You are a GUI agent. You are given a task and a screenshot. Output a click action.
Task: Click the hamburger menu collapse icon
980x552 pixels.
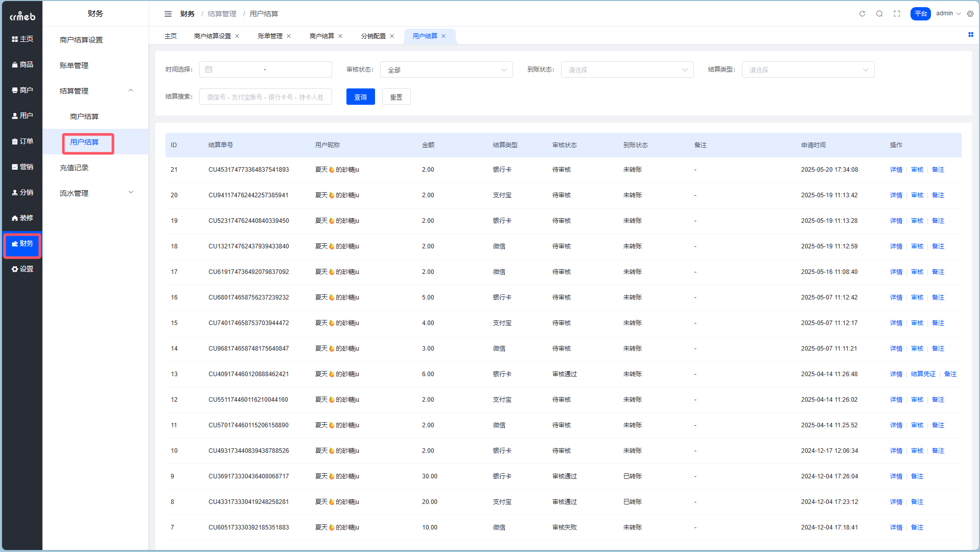(168, 14)
